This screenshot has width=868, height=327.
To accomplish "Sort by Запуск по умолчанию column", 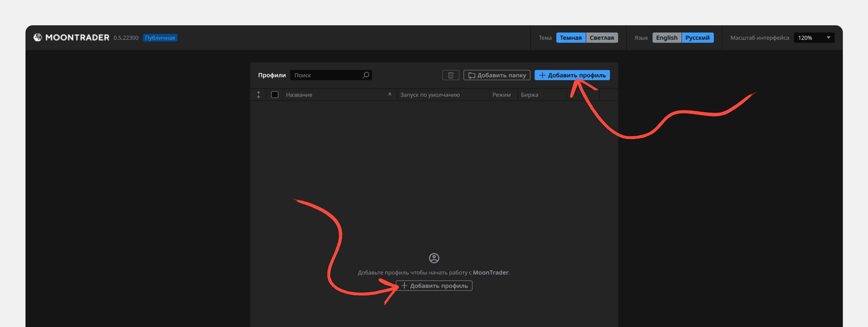I will point(430,95).
